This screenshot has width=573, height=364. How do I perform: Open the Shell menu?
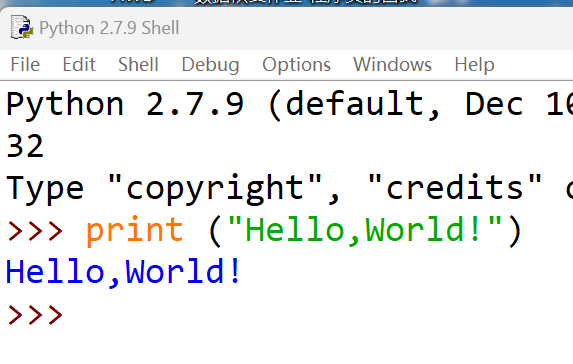(138, 65)
